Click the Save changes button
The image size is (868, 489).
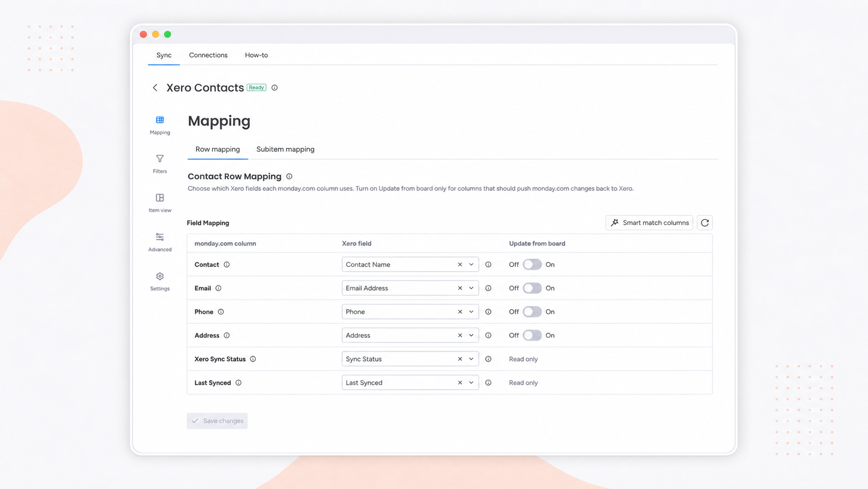click(217, 421)
